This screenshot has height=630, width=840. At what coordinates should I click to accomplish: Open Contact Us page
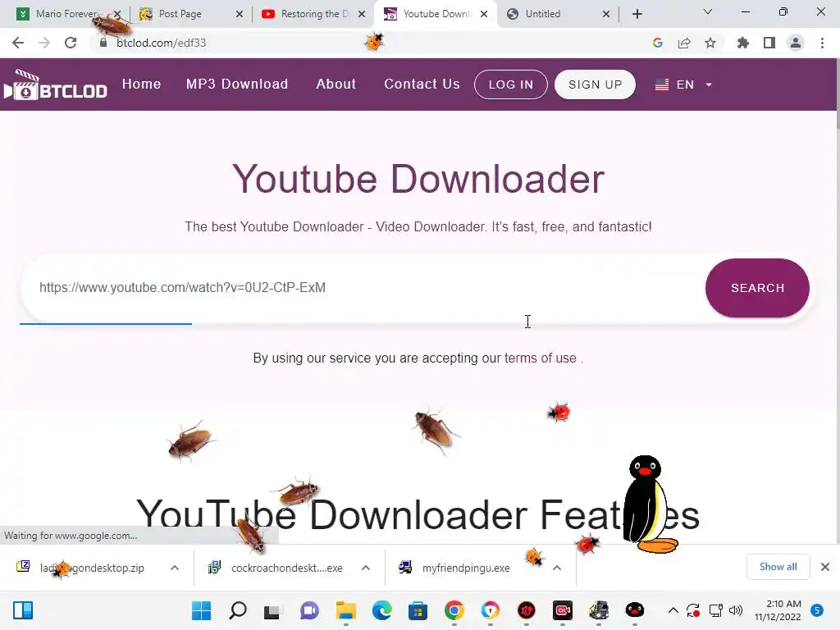point(422,84)
